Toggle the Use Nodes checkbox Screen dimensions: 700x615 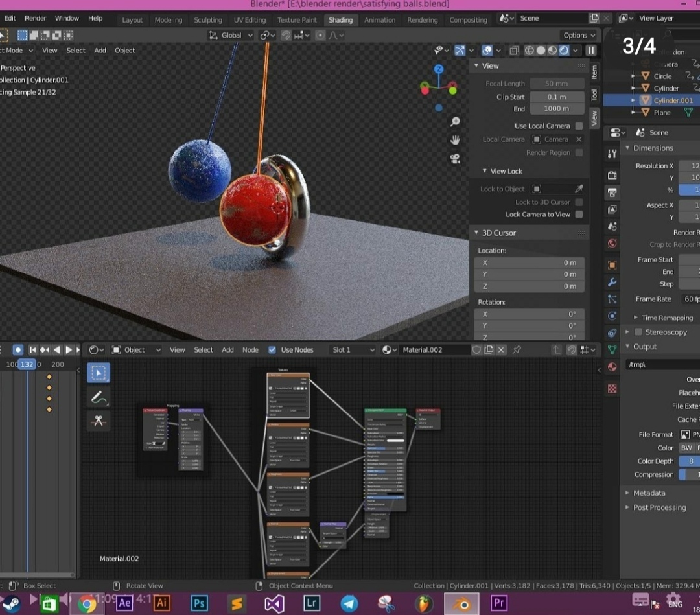tap(272, 350)
